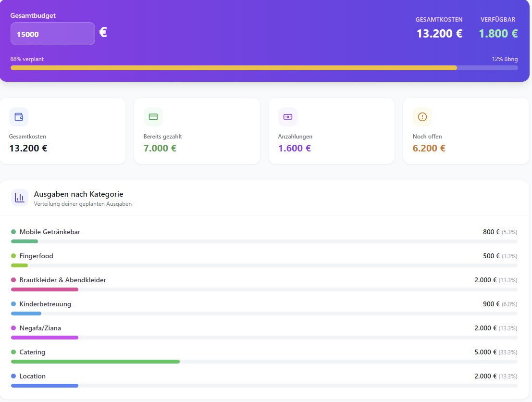Click the purple dot next to Negafa/Ziana
The height and width of the screenshot is (402, 532).
[x=13, y=328]
